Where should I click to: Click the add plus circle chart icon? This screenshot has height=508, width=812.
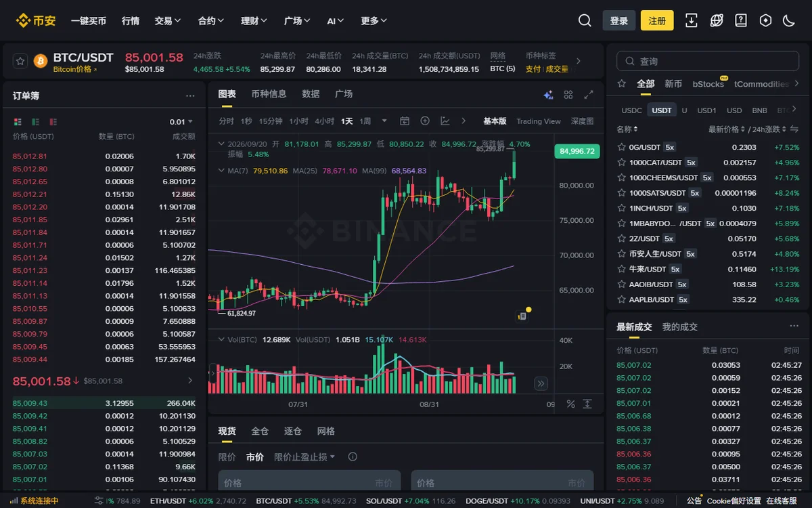(425, 121)
